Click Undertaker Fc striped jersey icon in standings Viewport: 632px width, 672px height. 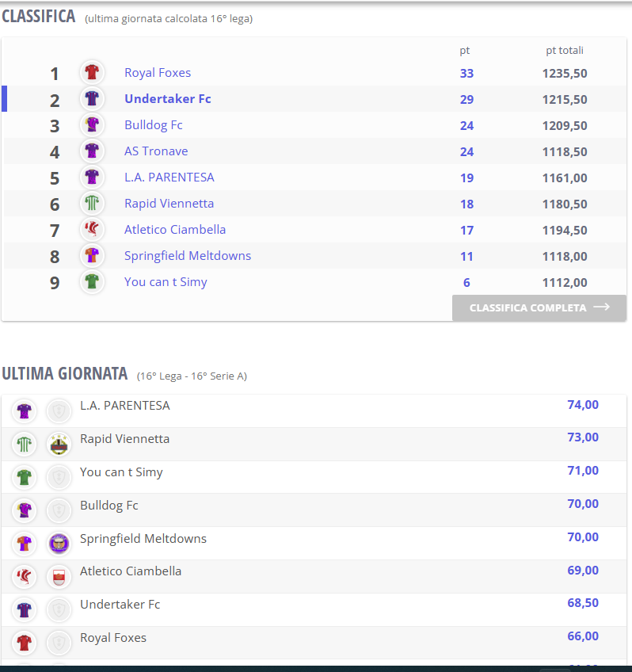[x=92, y=98]
